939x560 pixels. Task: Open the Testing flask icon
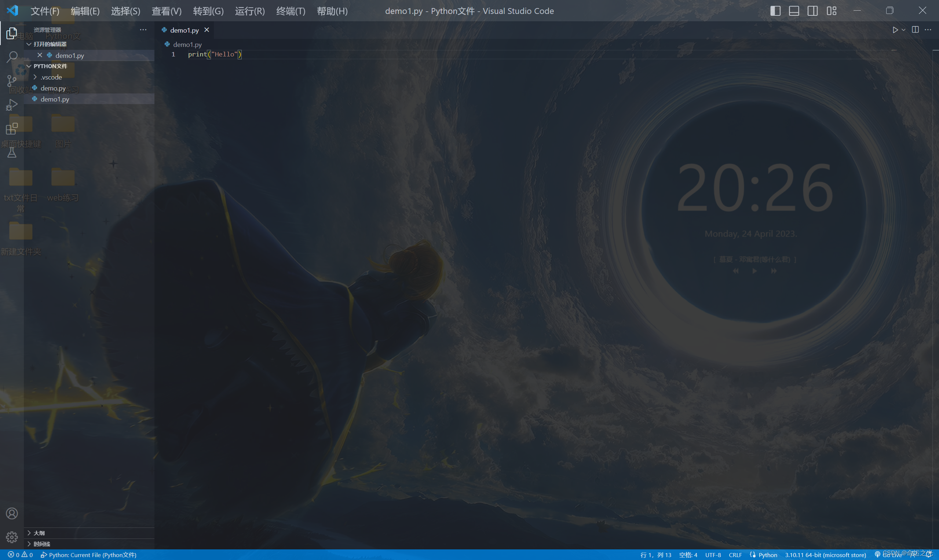pyautogui.click(x=12, y=152)
